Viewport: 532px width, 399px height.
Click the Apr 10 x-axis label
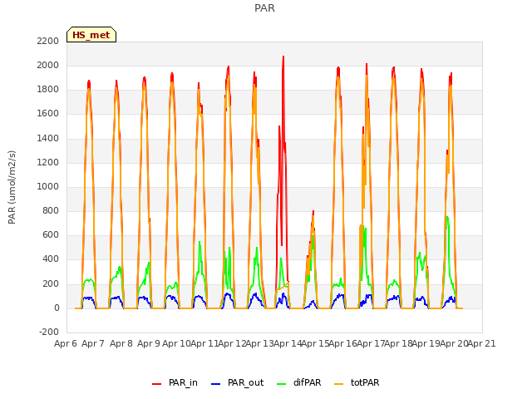[x=176, y=343]
